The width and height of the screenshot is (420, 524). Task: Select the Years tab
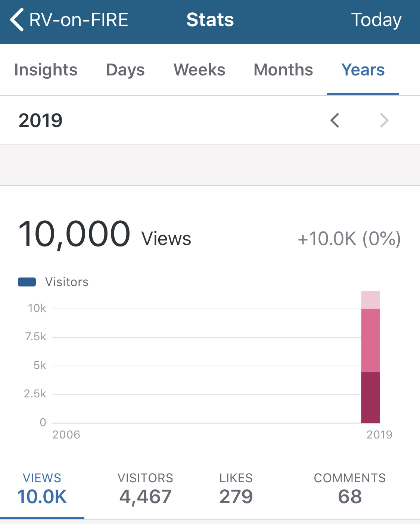[x=363, y=70]
